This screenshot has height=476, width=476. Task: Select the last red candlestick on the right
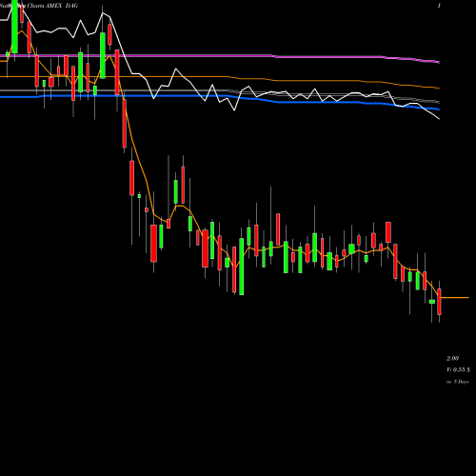(439, 302)
